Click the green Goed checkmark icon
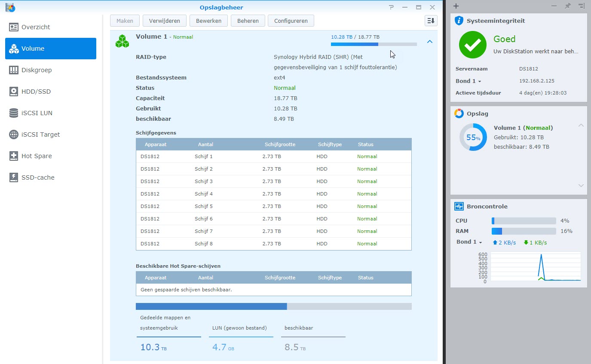591x364 pixels. tap(473, 45)
